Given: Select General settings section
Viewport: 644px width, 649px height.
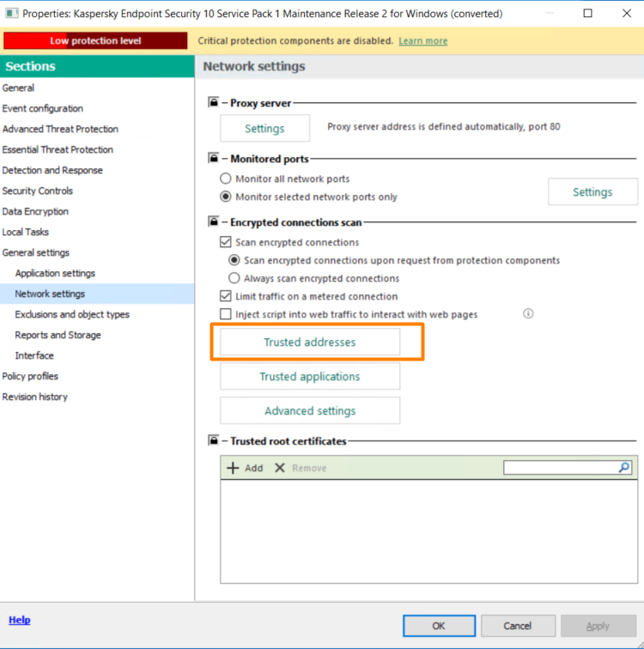Looking at the screenshot, I should click(36, 252).
